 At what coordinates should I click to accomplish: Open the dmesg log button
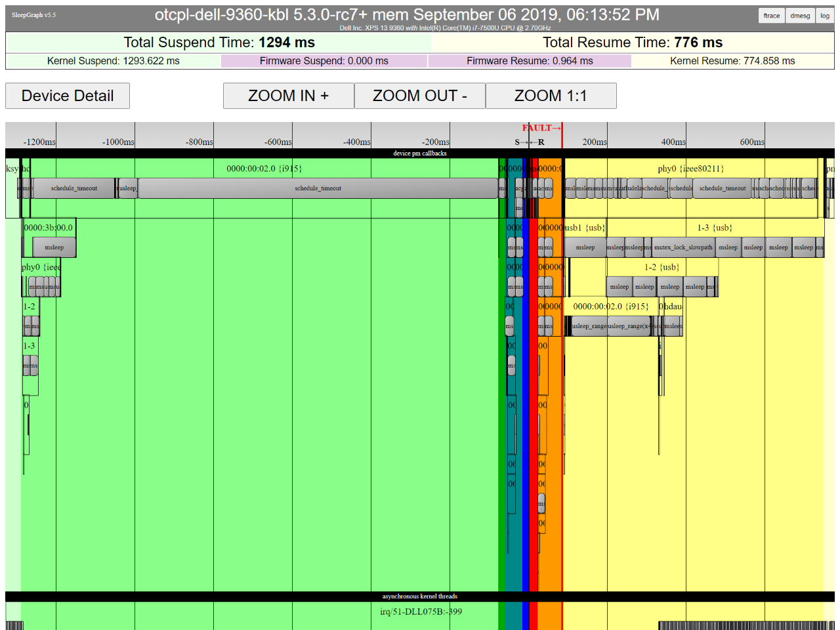pos(800,16)
